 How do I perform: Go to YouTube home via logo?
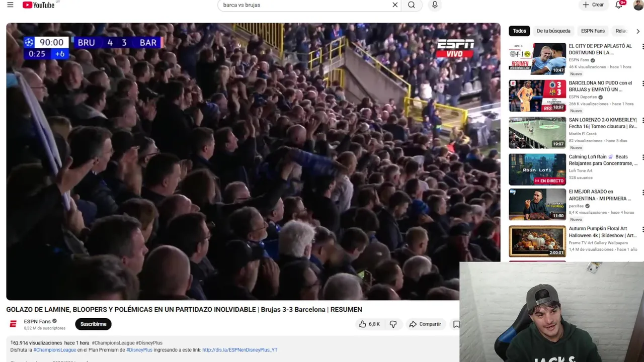[x=38, y=5]
